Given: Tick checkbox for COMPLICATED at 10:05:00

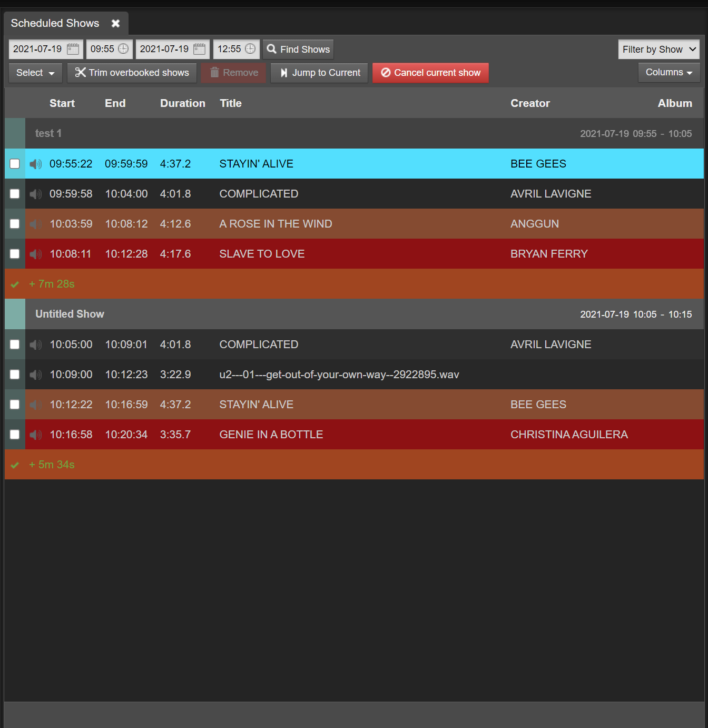Looking at the screenshot, I should 15,345.
